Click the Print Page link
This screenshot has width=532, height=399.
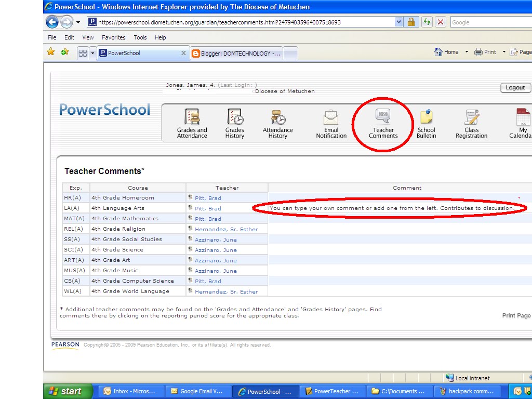(x=516, y=315)
